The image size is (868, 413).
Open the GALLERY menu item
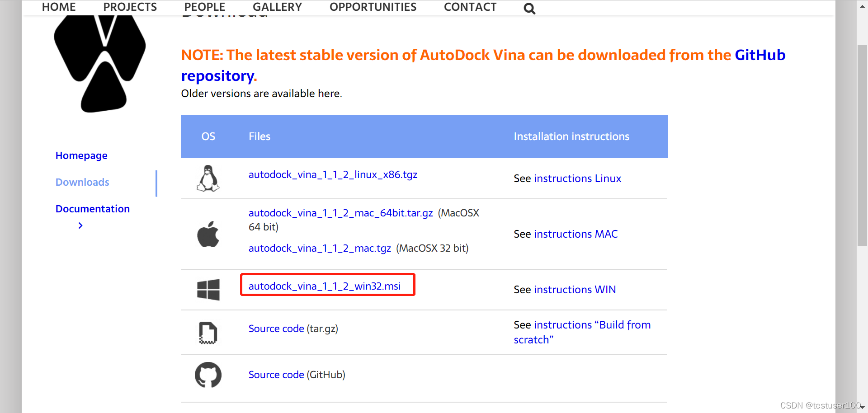click(277, 7)
